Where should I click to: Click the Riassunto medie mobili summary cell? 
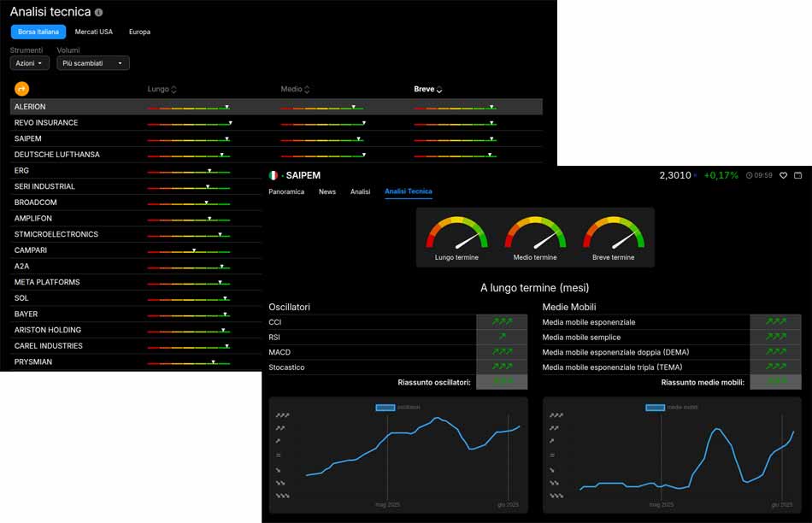click(776, 382)
